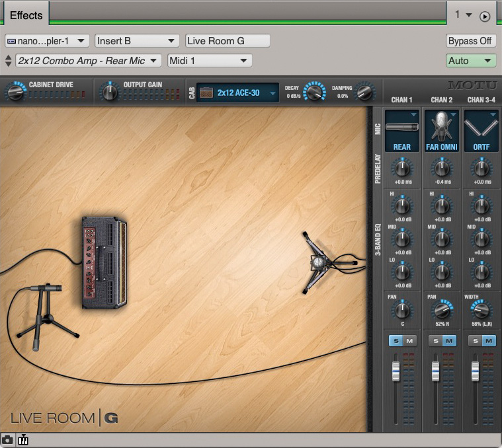Image resolution: width=502 pixels, height=448 pixels.
Task: Click the Chan 2 volume fader
Action: [435, 371]
